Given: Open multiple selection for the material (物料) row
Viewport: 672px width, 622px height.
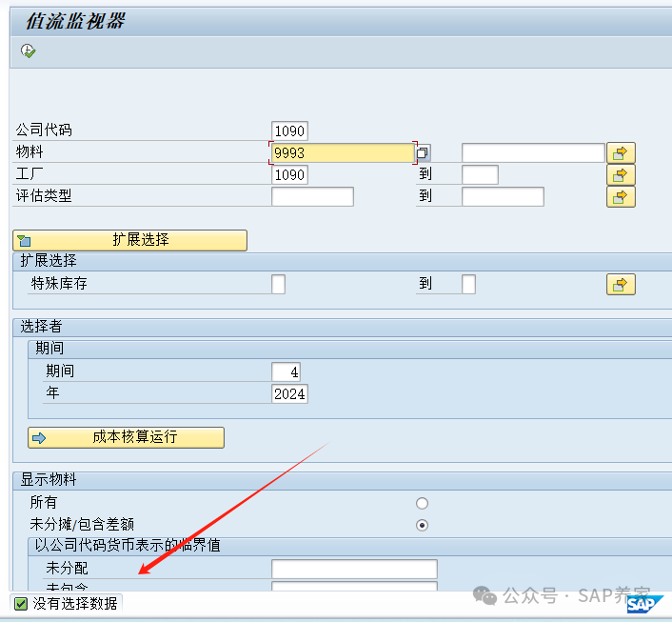Looking at the screenshot, I should click(621, 152).
